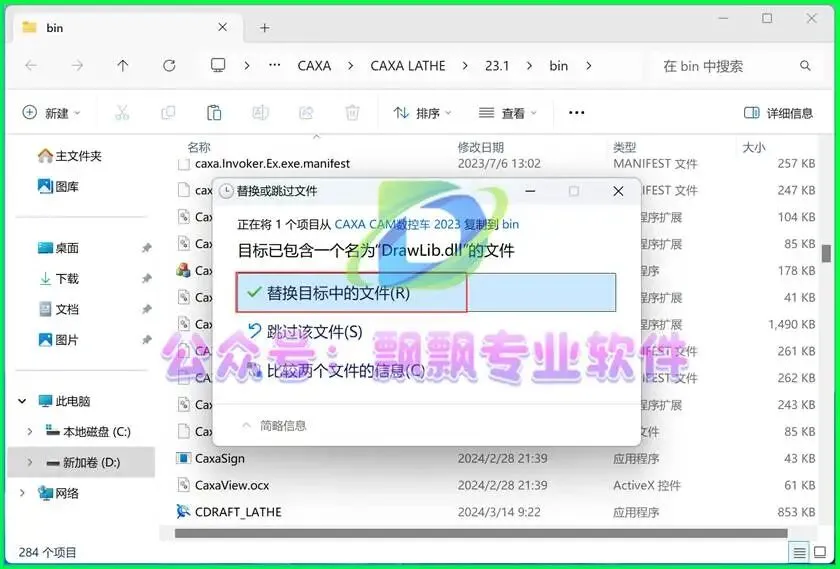Open 桌面 in sidebar
This screenshot has height=569, width=840.
click(x=58, y=248)
